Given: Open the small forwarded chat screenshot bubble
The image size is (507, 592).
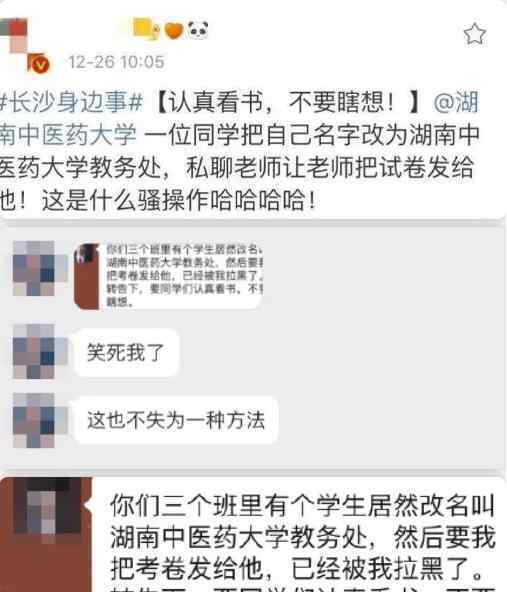Looking at the screenshot, I should (x=168, y=276).
